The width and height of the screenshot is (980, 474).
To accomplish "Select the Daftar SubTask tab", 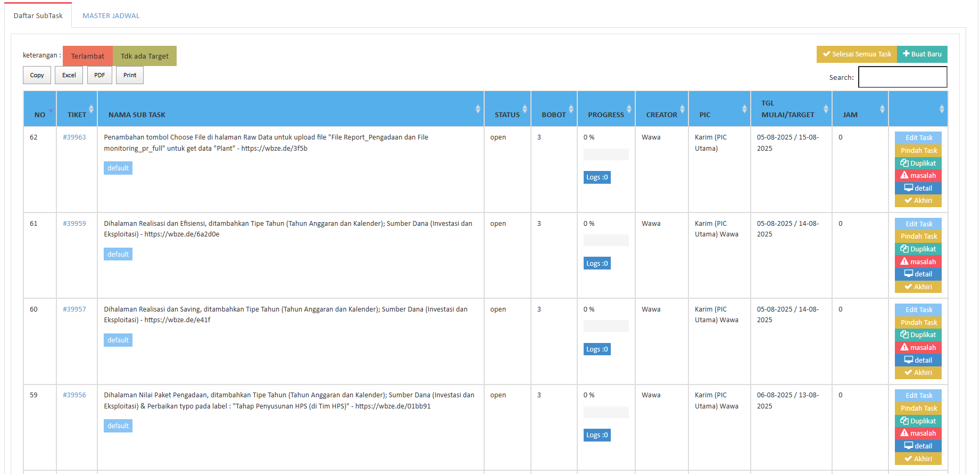I will pyautogui.click(x=38, y=15).
